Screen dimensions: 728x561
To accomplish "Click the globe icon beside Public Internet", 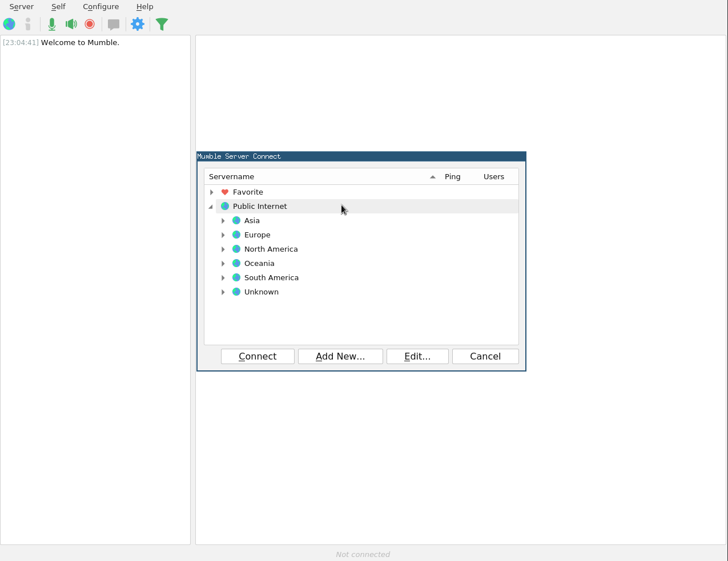I will [x=225, y=206].
